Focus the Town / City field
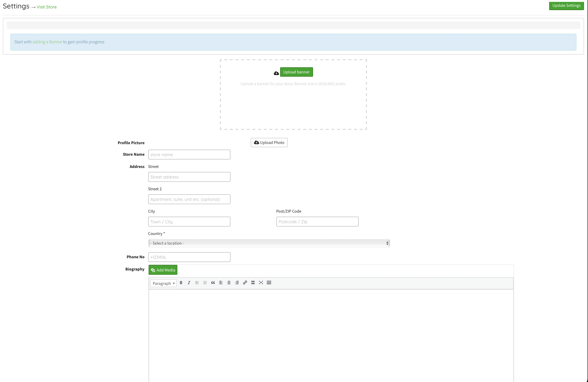Viewport: 588px width, 382px height. tap(189, 222)
